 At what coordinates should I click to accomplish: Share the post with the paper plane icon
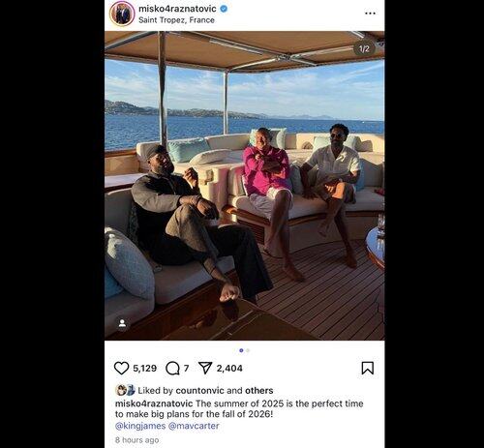(205, 368)
